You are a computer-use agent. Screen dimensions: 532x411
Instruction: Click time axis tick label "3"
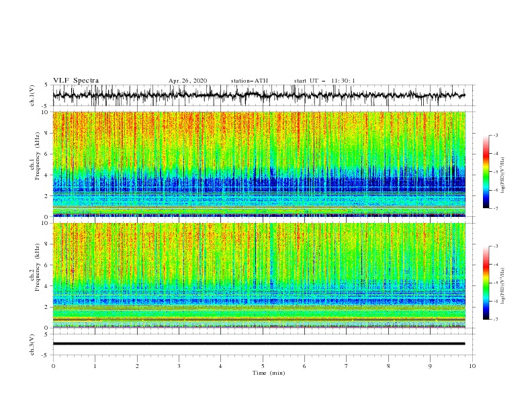pyautogui.click(x=179, y=366)
